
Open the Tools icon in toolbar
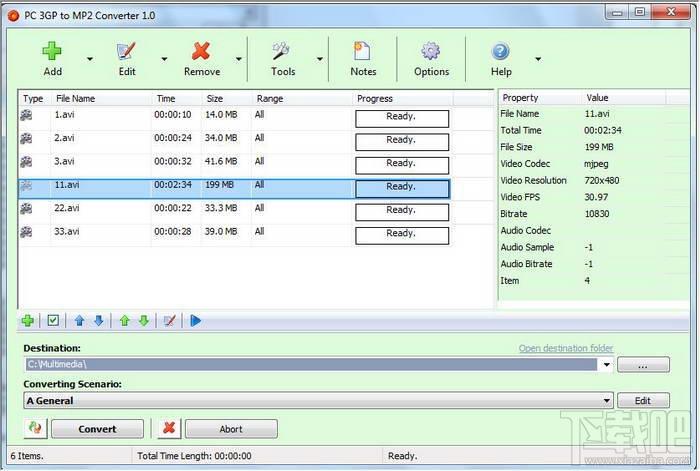282,51
